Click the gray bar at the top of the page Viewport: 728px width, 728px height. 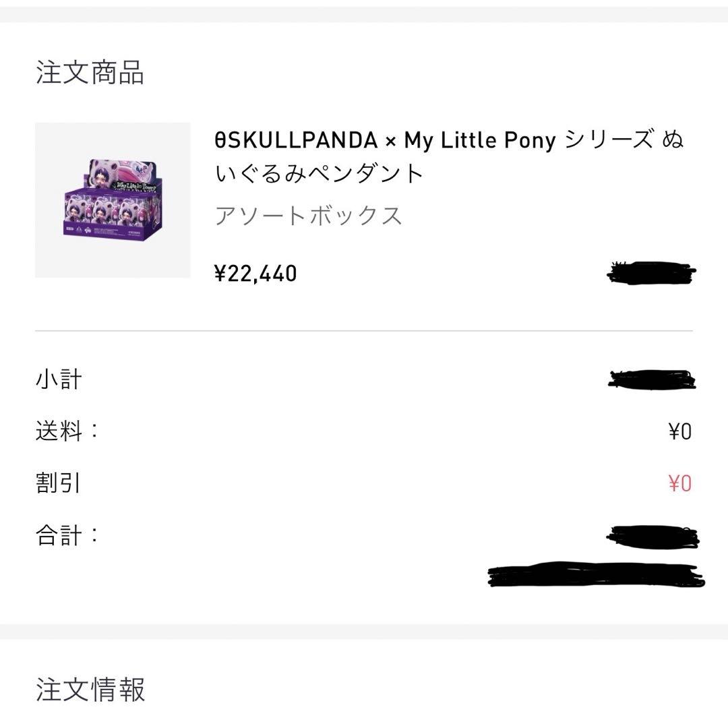tap(364, 14)
